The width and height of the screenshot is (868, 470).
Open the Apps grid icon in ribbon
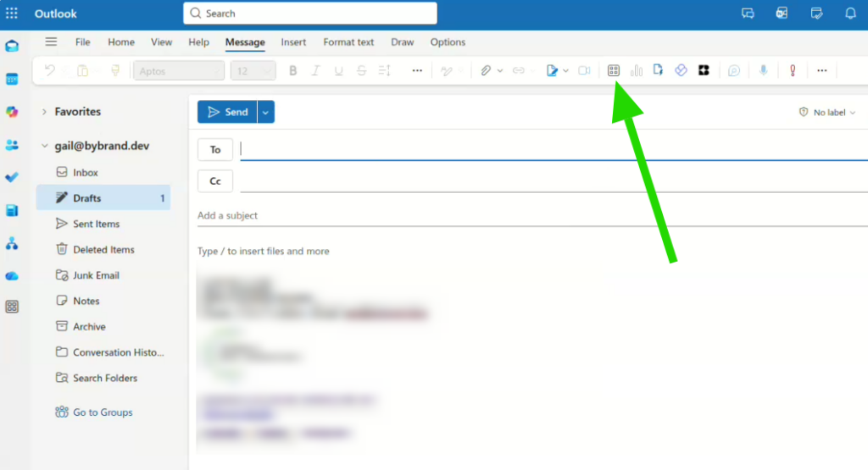point(614,71)
